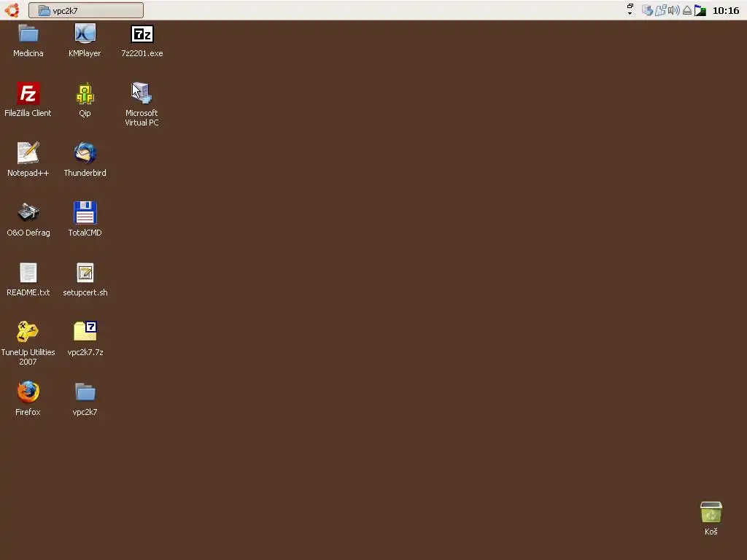The height and width of the screenshot is (560, 747).
Task: Click the users tray icon
Action: (660, 10)
